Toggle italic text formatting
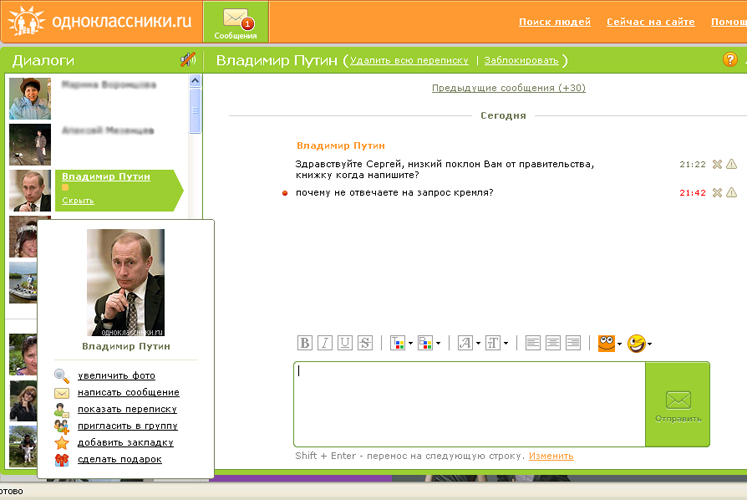The image size is (747, 500). click(x=325, y=343)
